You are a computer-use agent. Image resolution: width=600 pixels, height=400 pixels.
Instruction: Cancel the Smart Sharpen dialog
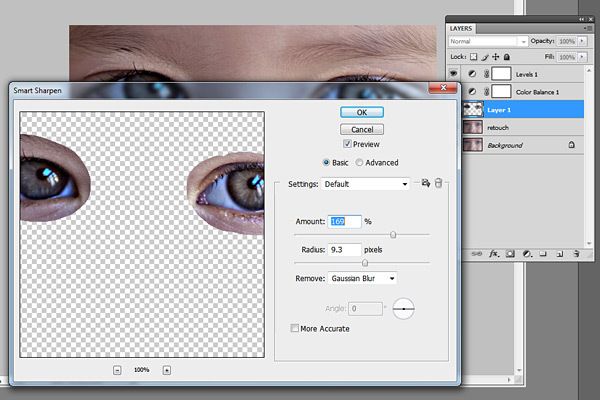point(362,129)
